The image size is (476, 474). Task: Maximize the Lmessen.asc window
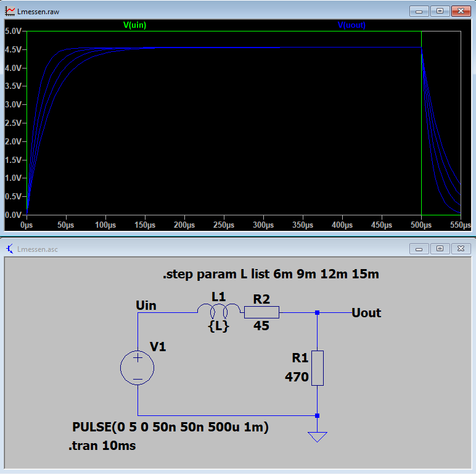(440, 249)
